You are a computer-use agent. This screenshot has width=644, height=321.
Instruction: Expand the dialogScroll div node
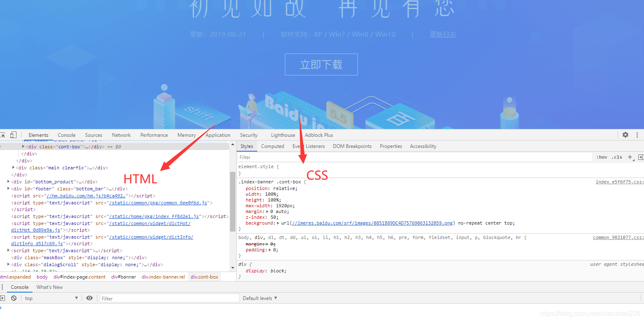pyautogui.click(x=9, y=264)
